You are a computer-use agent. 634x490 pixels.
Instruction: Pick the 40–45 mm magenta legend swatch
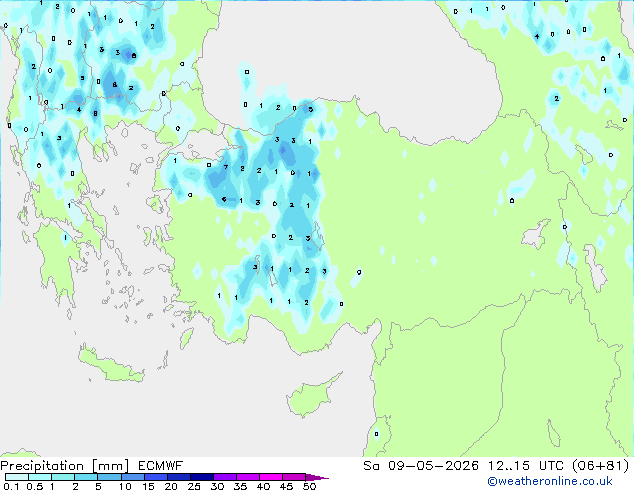click(x=271, y=477)
